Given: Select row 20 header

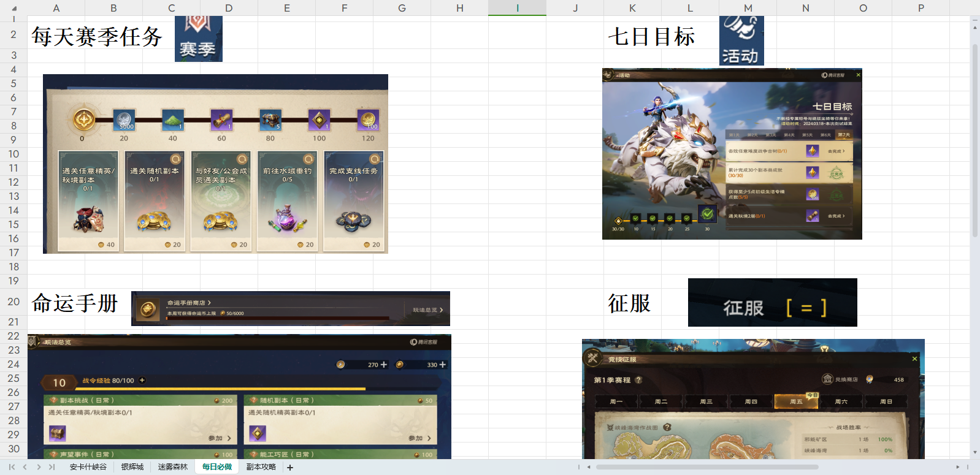Looking at the screenshot, I should (x=13, y=302).
